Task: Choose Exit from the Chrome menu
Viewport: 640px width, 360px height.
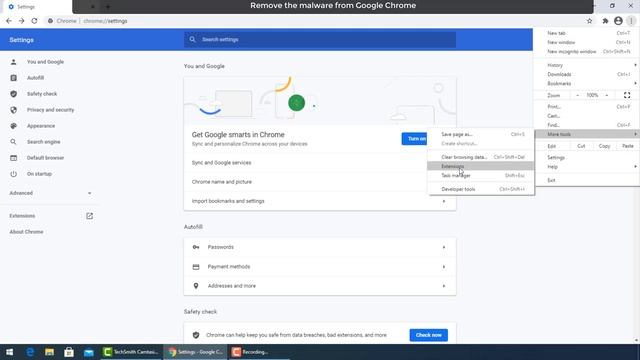Action: (587, 180)
